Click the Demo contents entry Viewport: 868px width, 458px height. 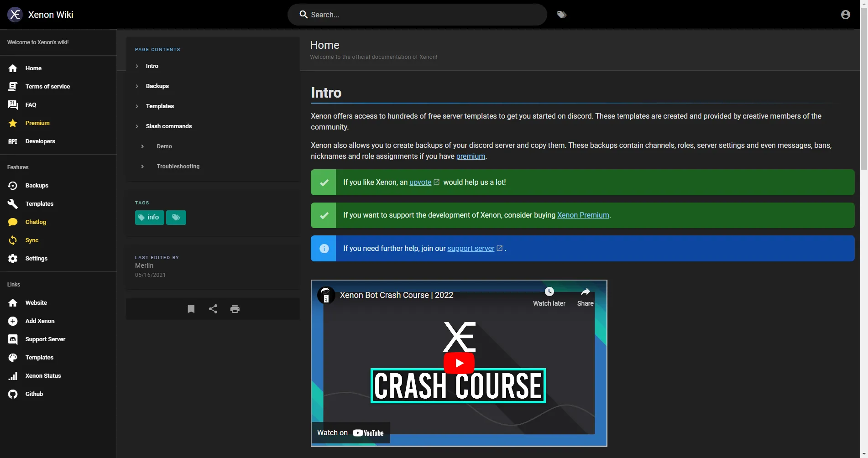pos(164,146)
